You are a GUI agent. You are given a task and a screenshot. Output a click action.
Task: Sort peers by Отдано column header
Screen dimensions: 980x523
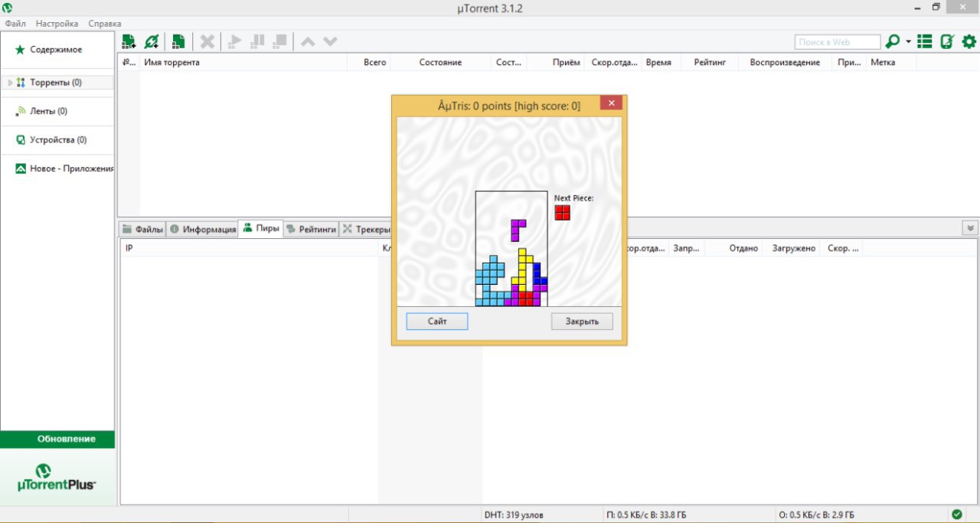tap(733, 248)
